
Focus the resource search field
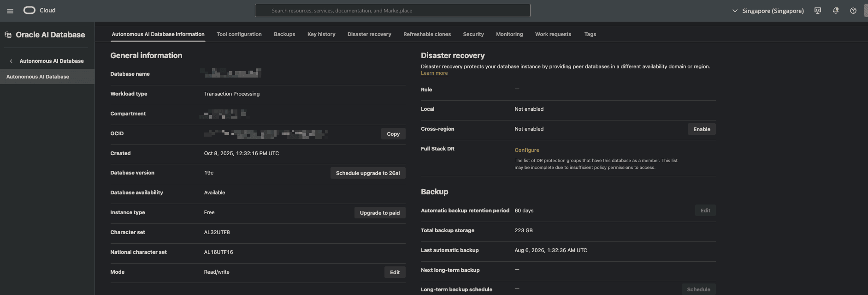[x=393, y=11]
